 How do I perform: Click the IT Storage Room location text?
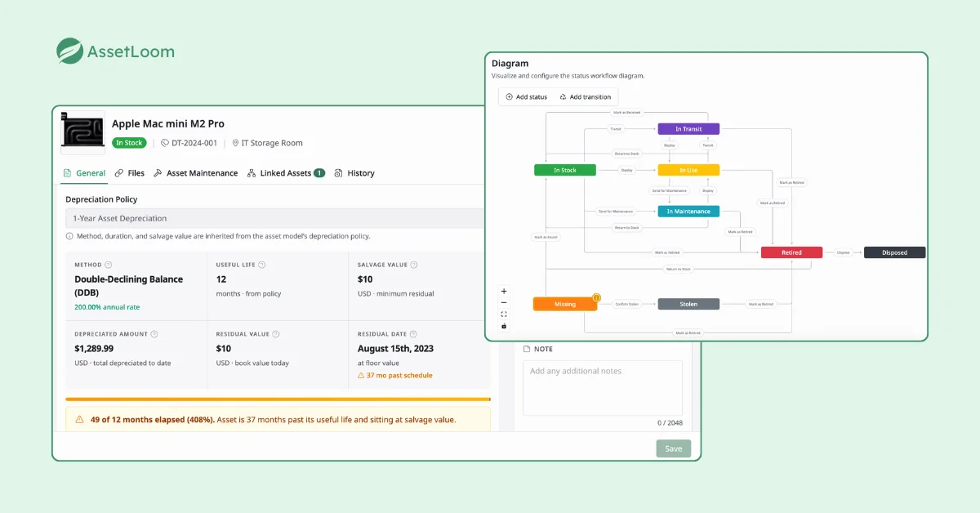(x=272, y=143)
